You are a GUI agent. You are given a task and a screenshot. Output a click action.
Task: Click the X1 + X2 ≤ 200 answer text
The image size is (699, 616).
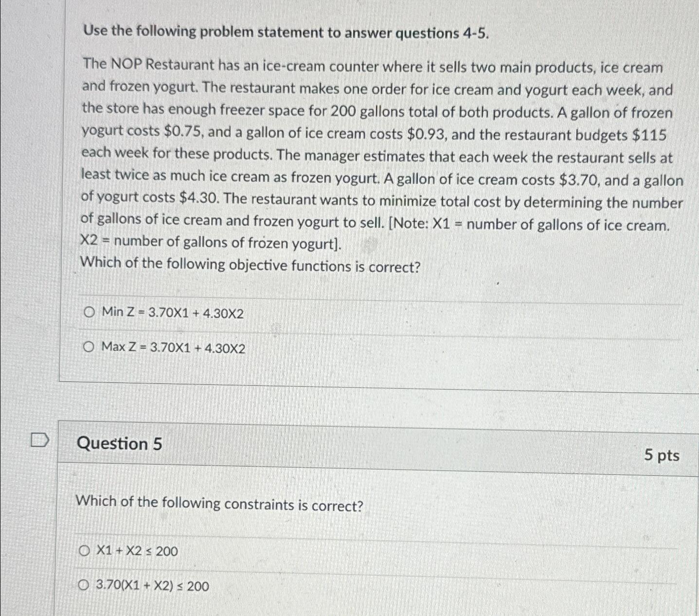point(138,552)
